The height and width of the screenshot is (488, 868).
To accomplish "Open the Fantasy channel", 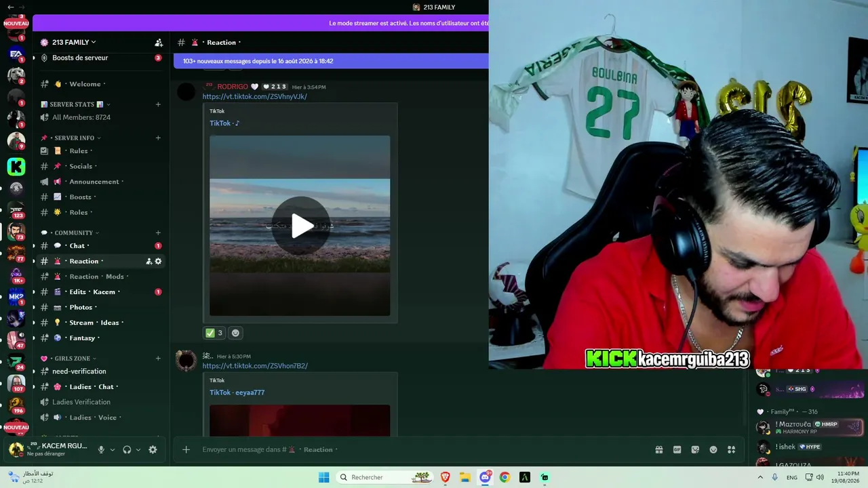I will tap(102, 338).
